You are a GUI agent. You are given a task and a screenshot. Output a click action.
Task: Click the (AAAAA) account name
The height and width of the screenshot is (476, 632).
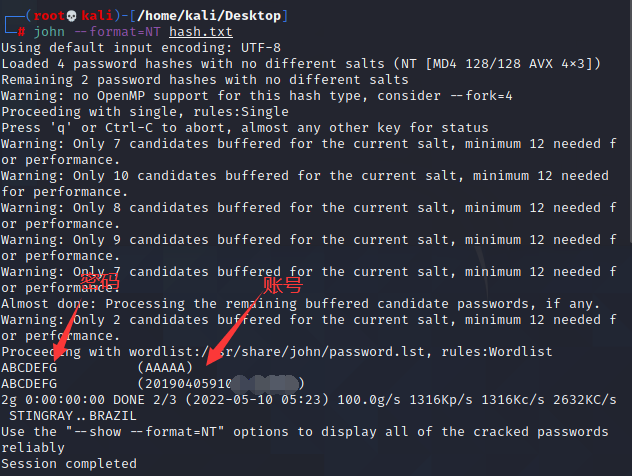(164, 367)
